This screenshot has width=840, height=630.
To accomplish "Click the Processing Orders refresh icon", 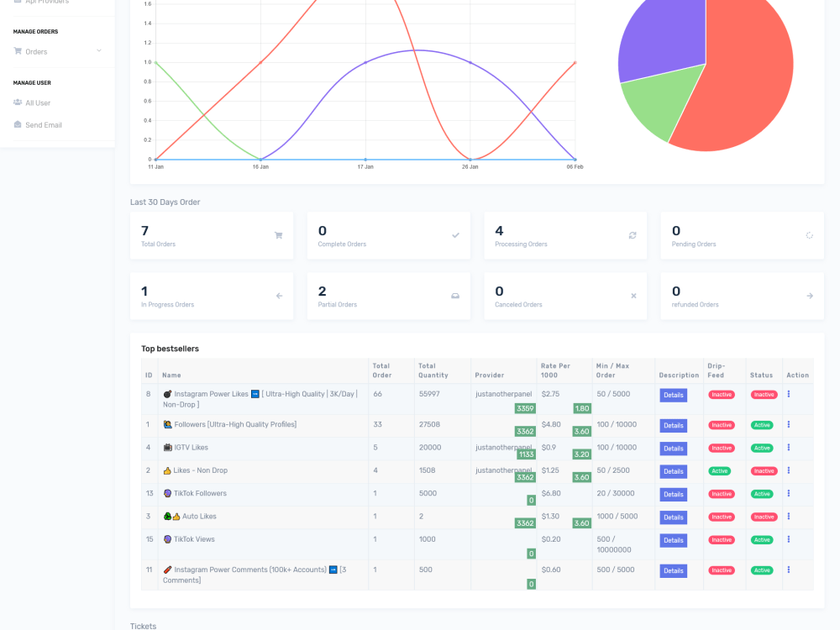I will point(633,235).
